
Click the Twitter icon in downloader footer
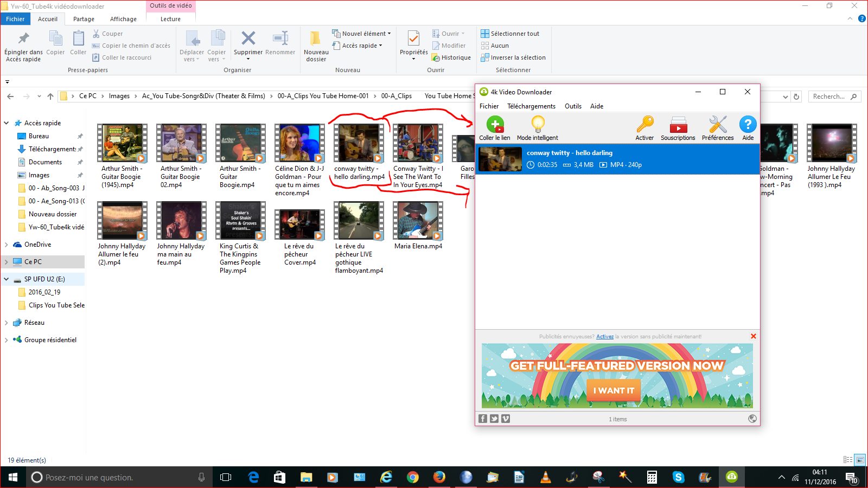[x=494, y=419]
